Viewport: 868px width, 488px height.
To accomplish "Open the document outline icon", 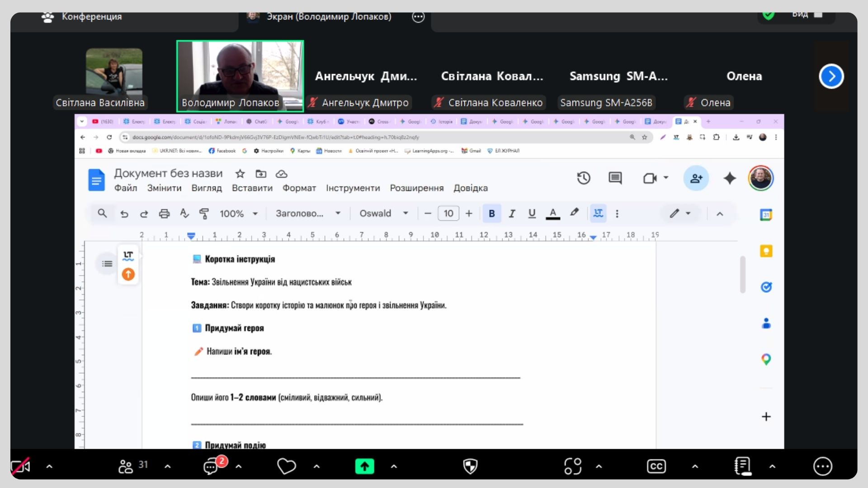I will point(107,263).
